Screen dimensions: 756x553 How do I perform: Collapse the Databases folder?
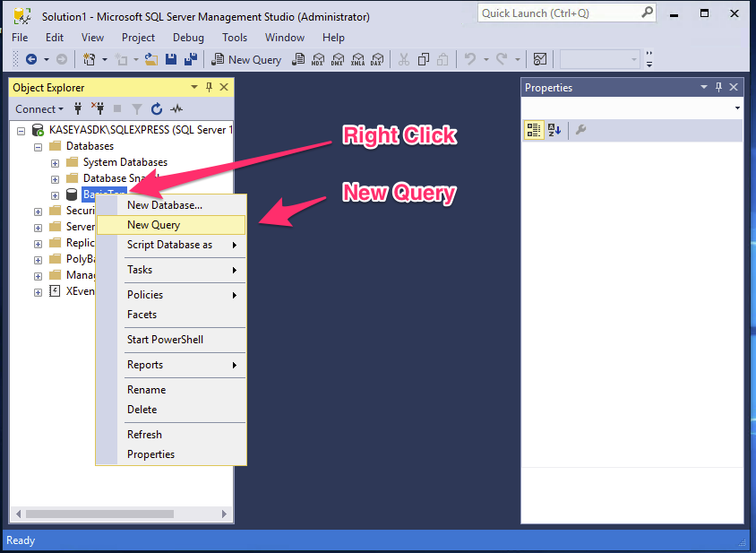coord(39,147)
